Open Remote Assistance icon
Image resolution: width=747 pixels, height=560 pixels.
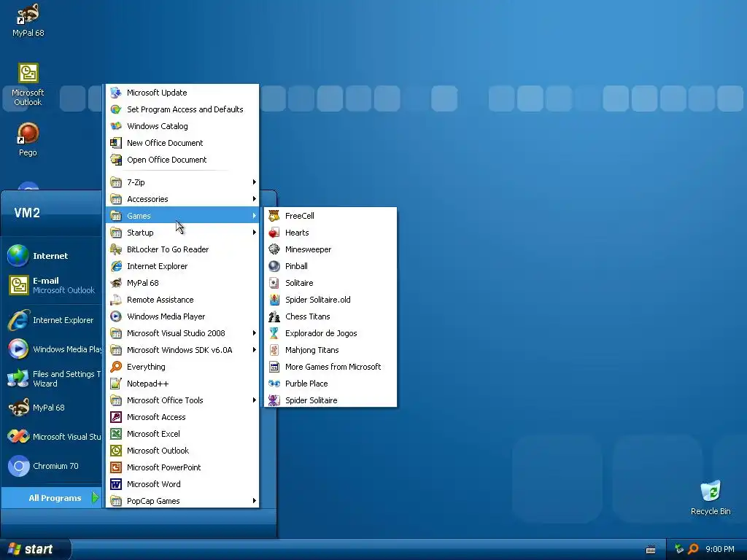(116, 300)
